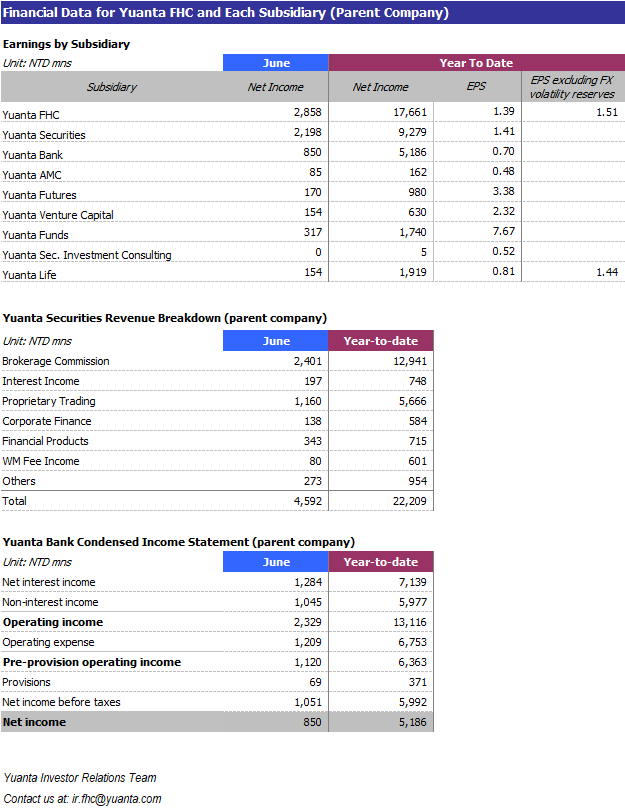The image size is (625, 812).
Task: Select the 'WM Fee Income' row label
Action: tap(41, 461)
